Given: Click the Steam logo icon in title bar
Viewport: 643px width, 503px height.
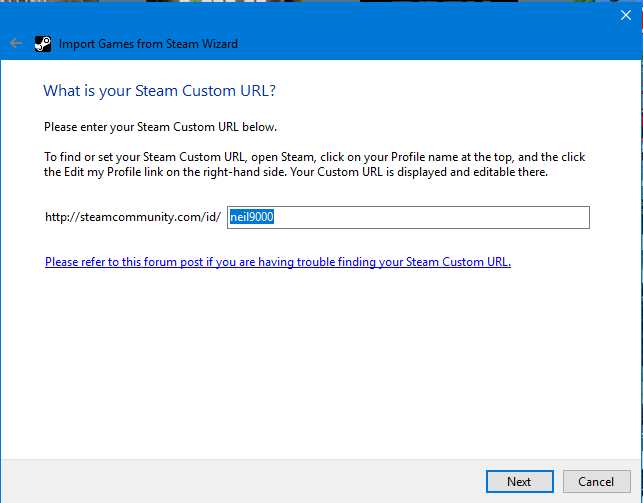Looking at the screenshot, I should [x=43, y=43].
